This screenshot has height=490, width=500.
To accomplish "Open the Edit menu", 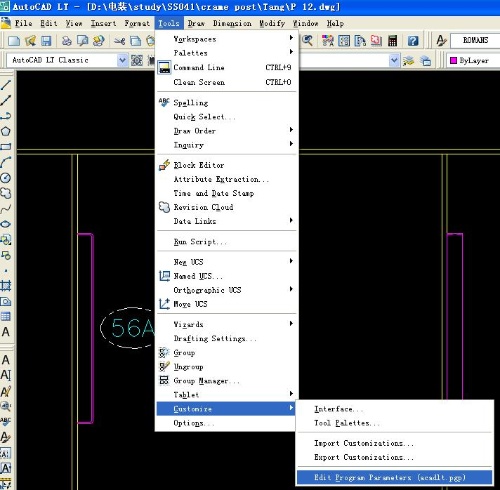I will [49, 23].
